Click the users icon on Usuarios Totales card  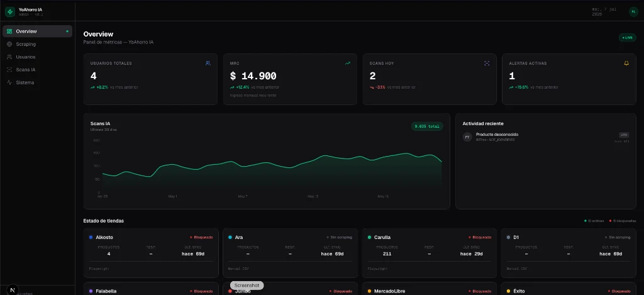point(208,64)
